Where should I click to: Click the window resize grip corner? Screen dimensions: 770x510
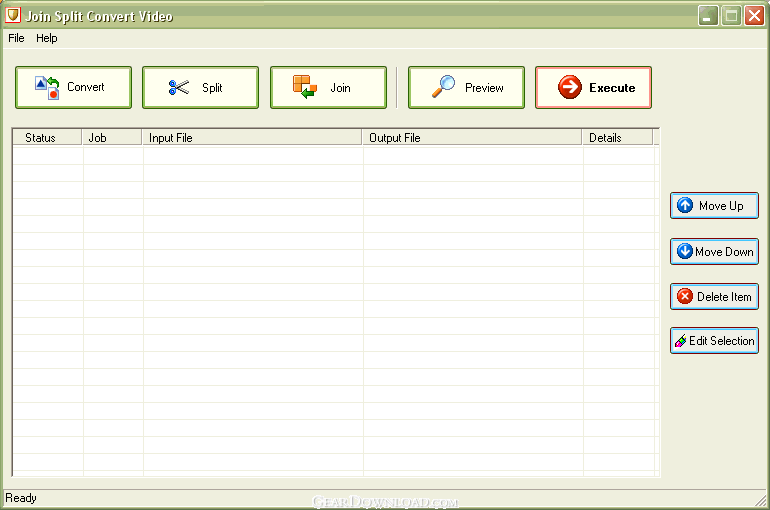(761, 500)
